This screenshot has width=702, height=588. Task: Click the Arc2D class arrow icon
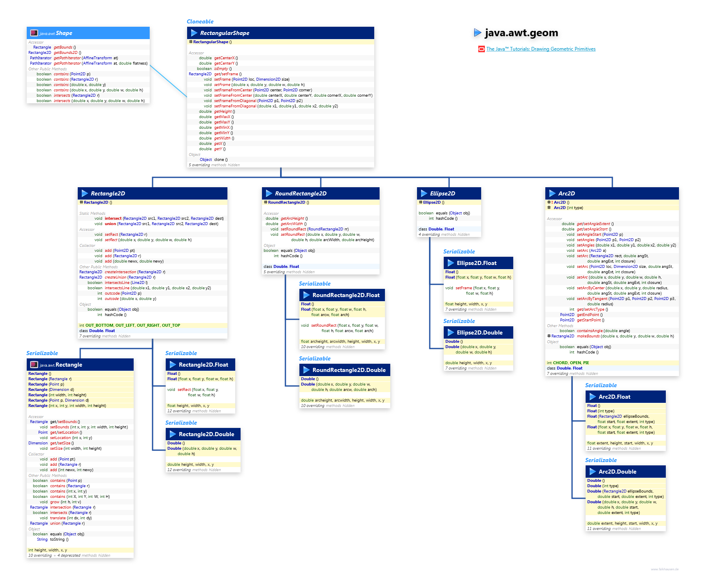(x=552, y=193)
